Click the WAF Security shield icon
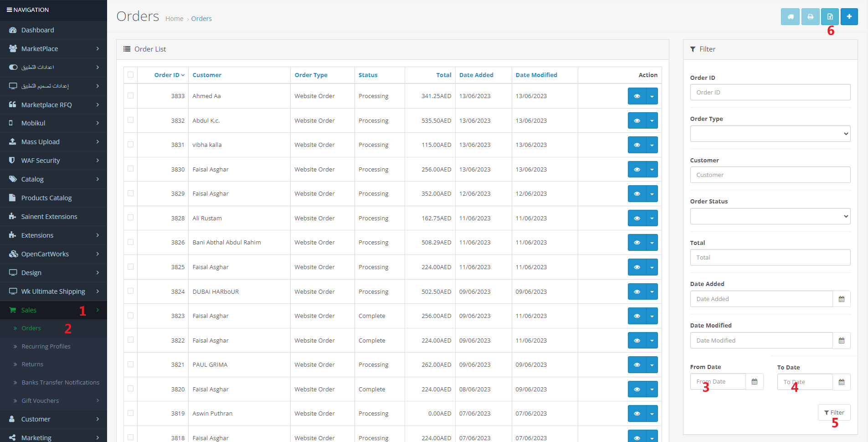The image size is (868, 442). 12,161
